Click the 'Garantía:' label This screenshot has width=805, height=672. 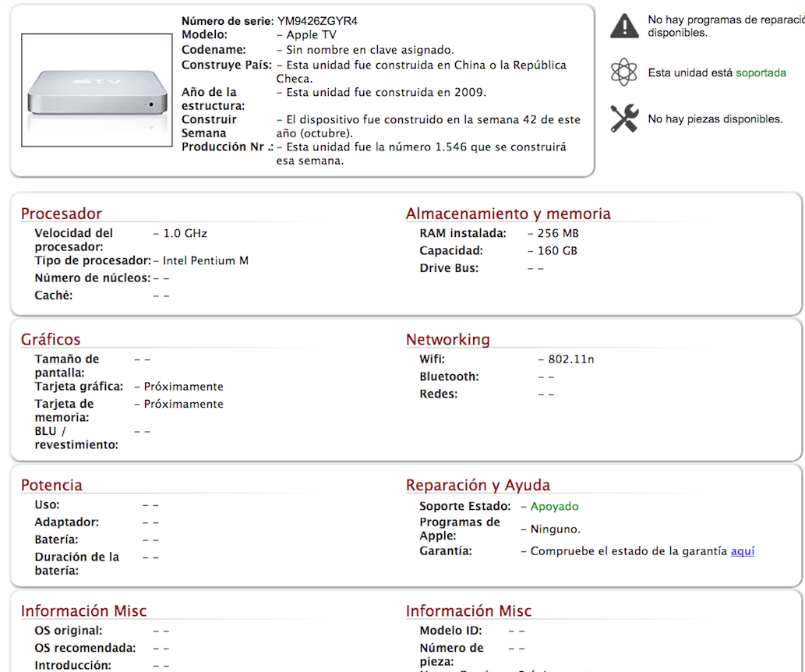coord(445,551)
